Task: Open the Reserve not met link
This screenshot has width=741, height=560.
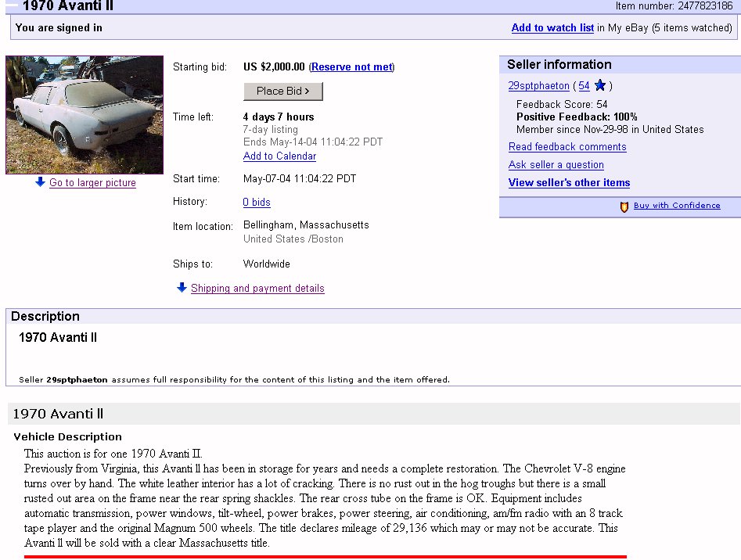Action: point(351,67)
